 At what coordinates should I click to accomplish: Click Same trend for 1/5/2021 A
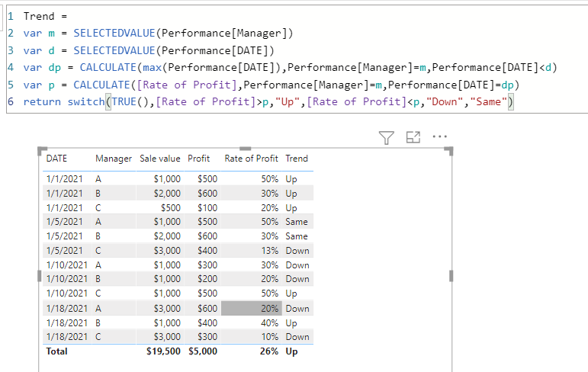tap(297, 222)
